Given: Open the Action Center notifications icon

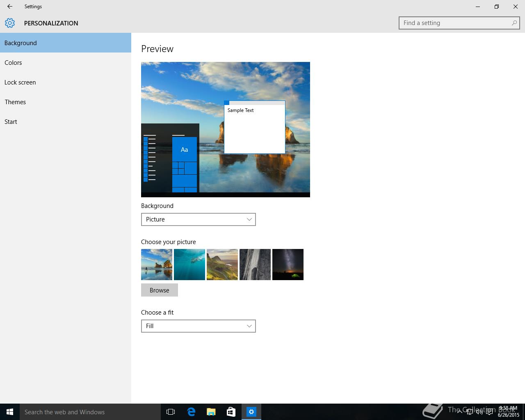Looking at the screenshot, I should click(490, 412).
